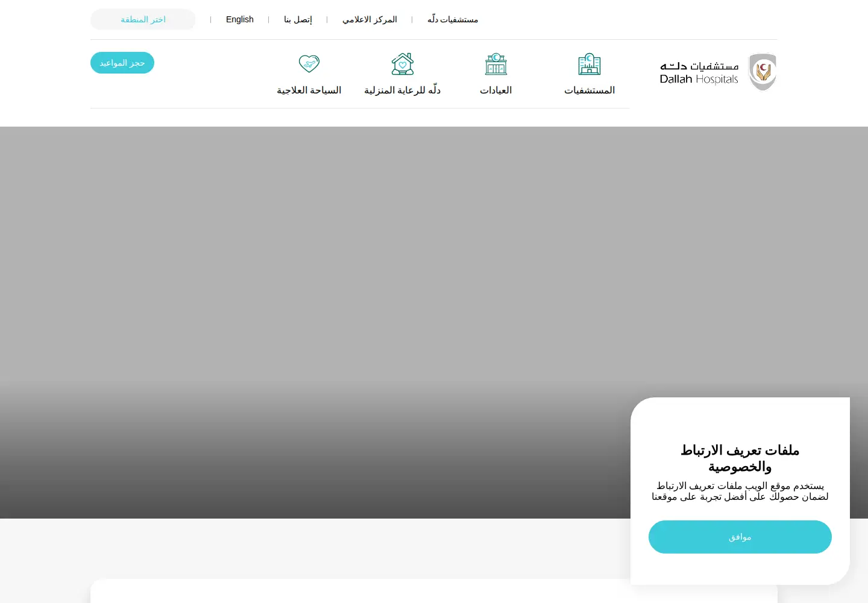Click the medical tourism heart-plane icon

309,63
